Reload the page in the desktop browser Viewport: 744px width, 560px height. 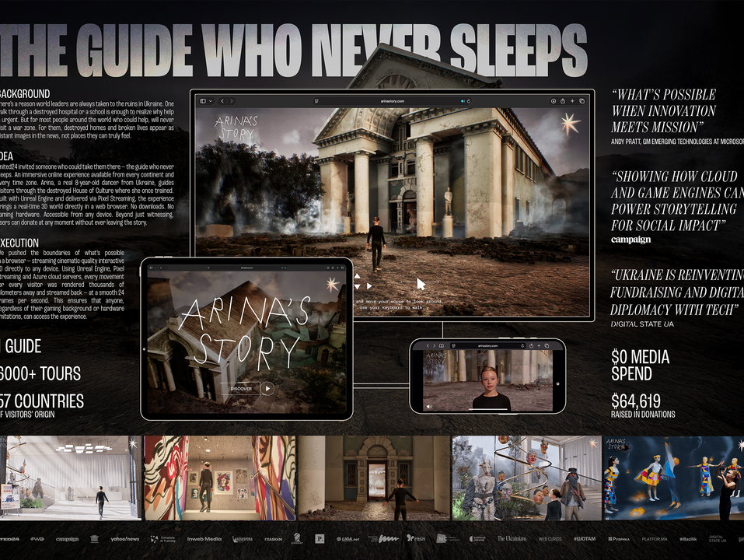(x=469, y=101)
